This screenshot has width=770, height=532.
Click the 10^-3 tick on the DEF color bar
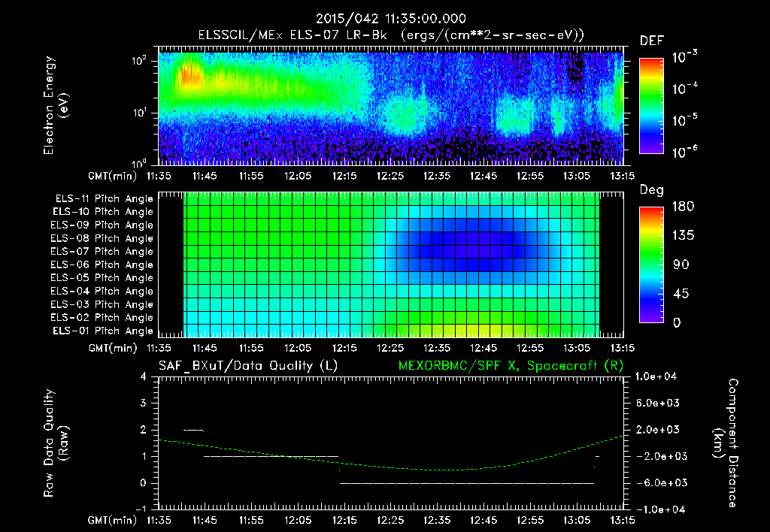pos(684,57)
